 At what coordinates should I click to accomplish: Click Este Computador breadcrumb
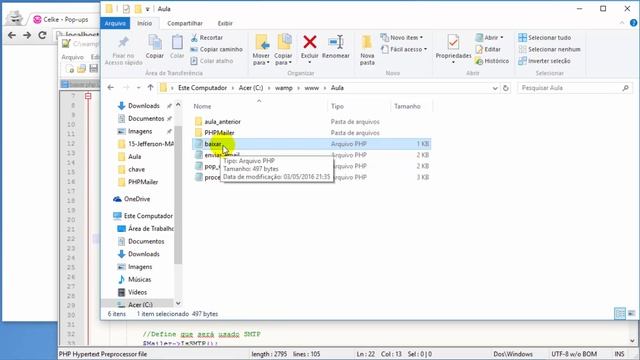202,88
